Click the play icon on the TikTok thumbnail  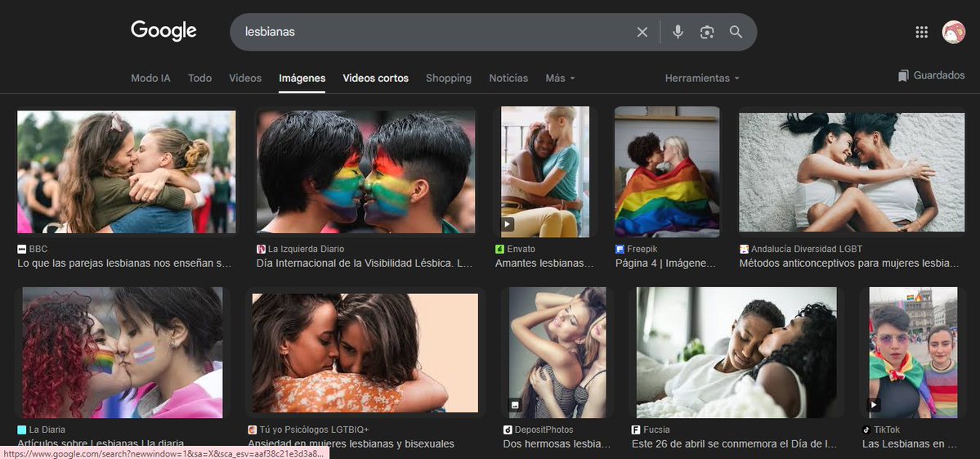(x=875, y=405)
